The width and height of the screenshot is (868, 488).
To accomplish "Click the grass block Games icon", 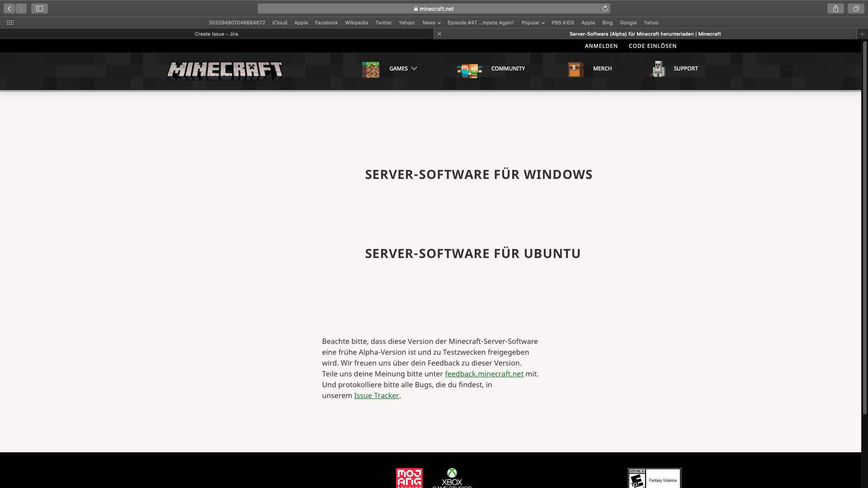I will (371, 70).
